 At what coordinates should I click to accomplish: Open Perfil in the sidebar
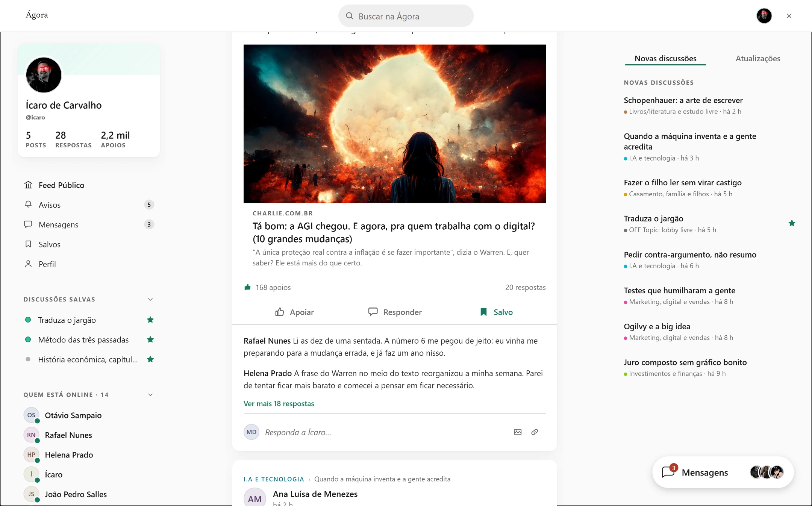(x=89, y=264)
